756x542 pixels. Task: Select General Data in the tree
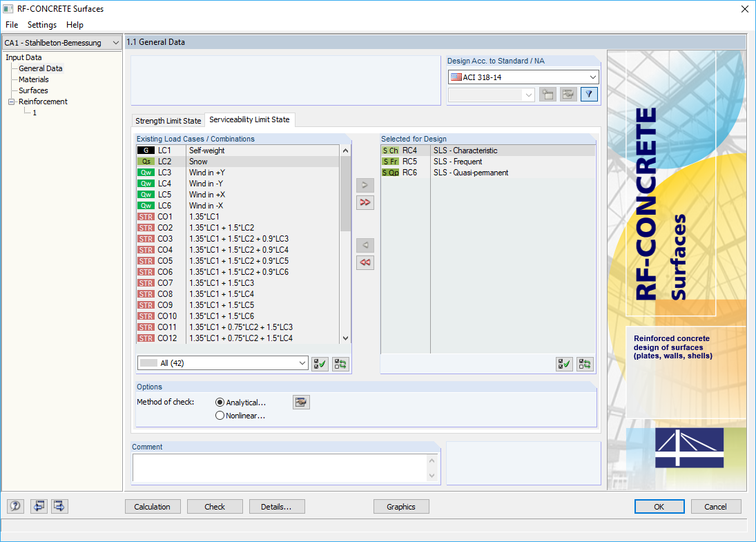41,68
